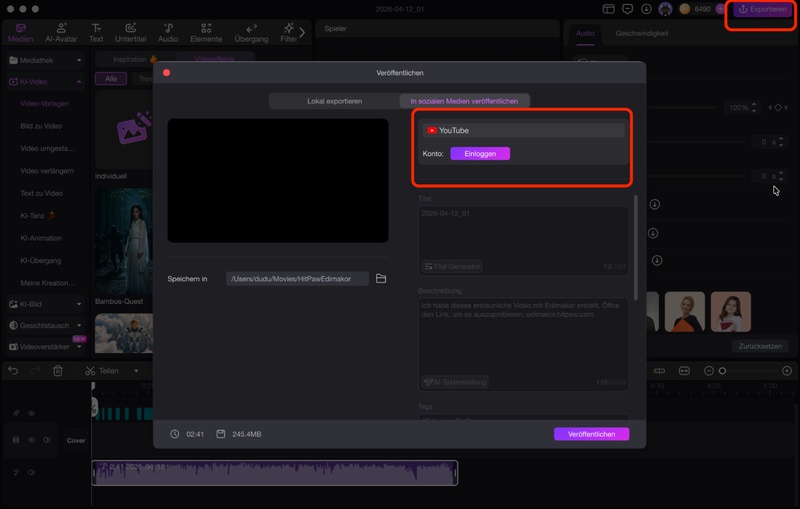
Task: Open the Audio properties tab
Action: click(585, 33)
